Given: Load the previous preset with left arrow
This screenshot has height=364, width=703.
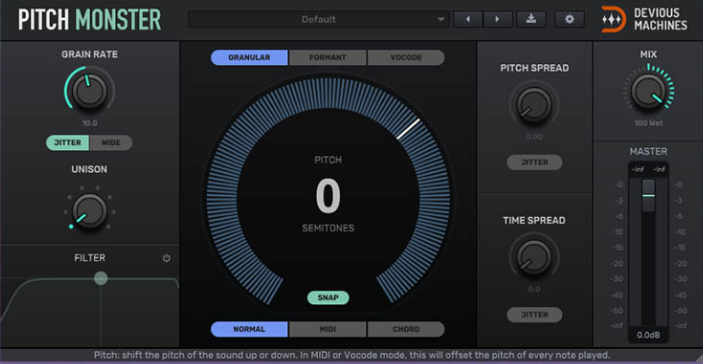Looking at the screenshot, I should click(x=468, y=19).
